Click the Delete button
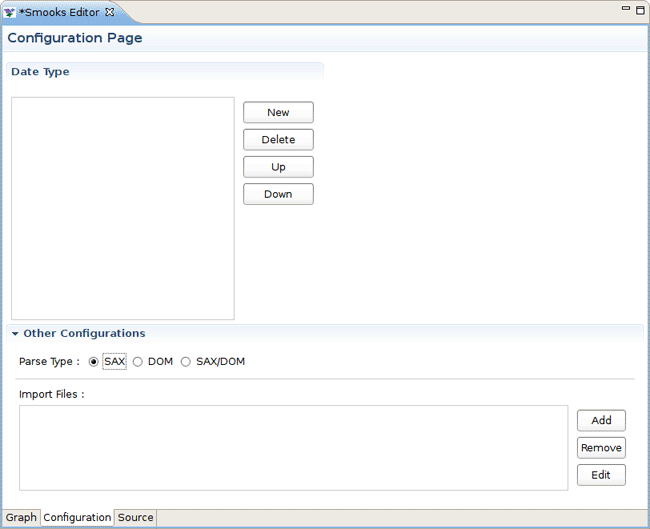The image size is (650, 529). 278,140
